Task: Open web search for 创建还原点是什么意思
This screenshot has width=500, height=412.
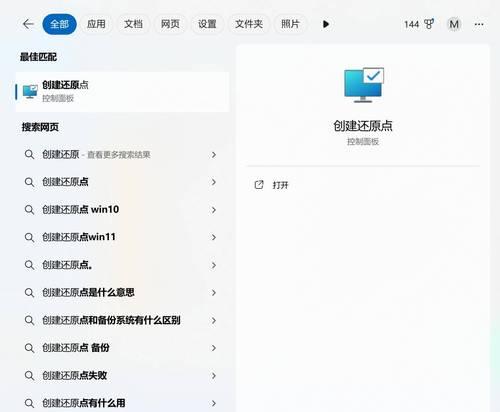Action: [120, 293]
